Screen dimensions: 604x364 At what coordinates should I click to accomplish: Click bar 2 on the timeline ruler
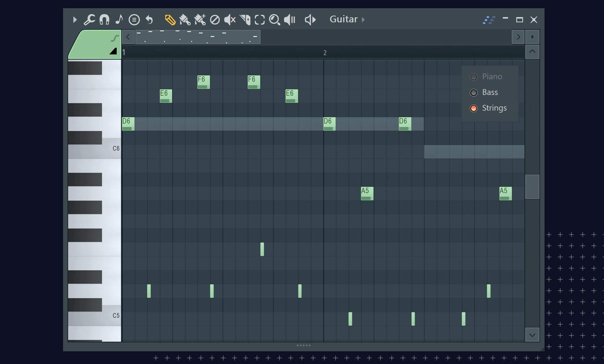(325, 53)
